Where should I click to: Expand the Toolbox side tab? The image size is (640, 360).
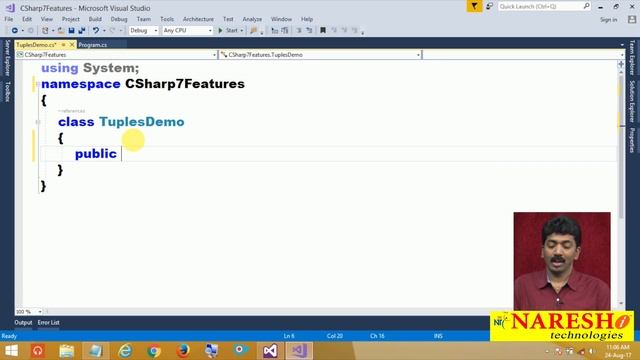7,91
